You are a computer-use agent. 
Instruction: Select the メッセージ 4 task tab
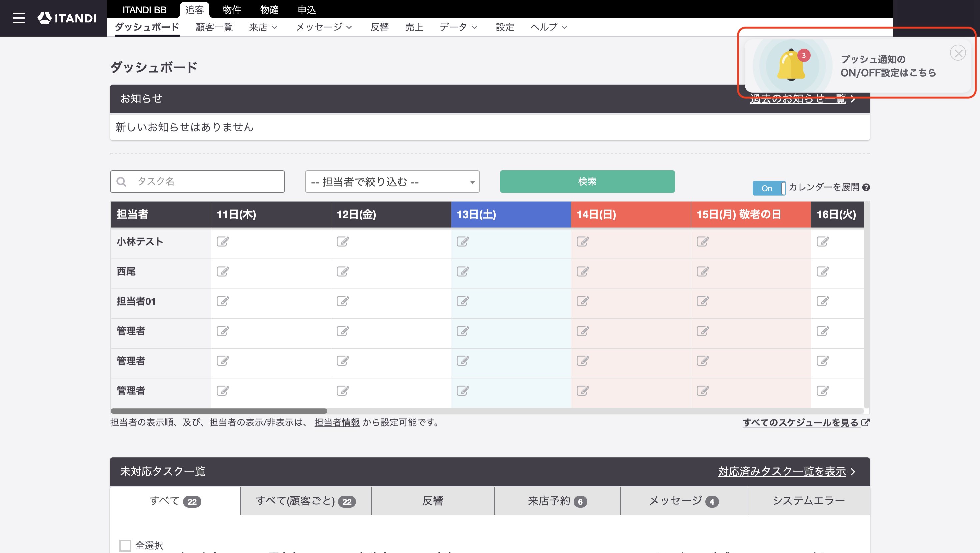coord(684,501)
